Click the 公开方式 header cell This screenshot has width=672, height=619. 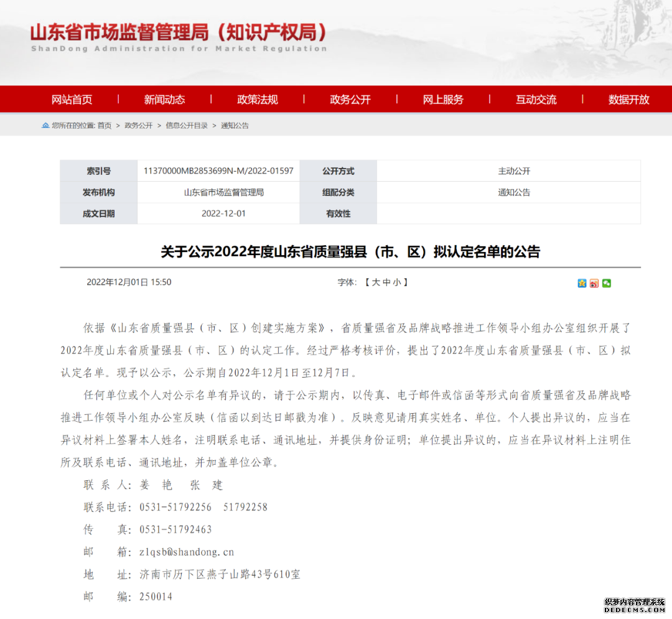pos(338,171)
